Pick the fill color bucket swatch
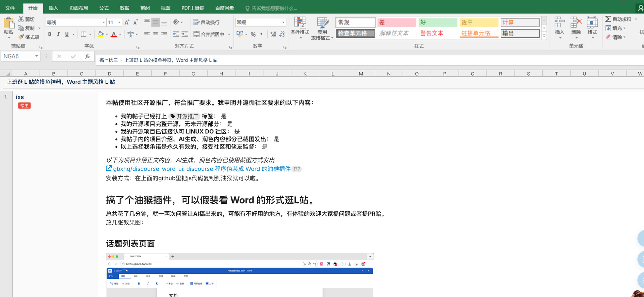 [x=101, y=34]
